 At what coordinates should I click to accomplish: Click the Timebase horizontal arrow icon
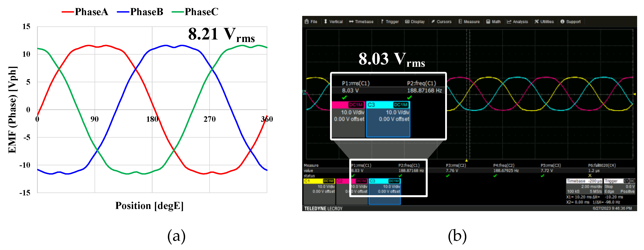[351, 22]
